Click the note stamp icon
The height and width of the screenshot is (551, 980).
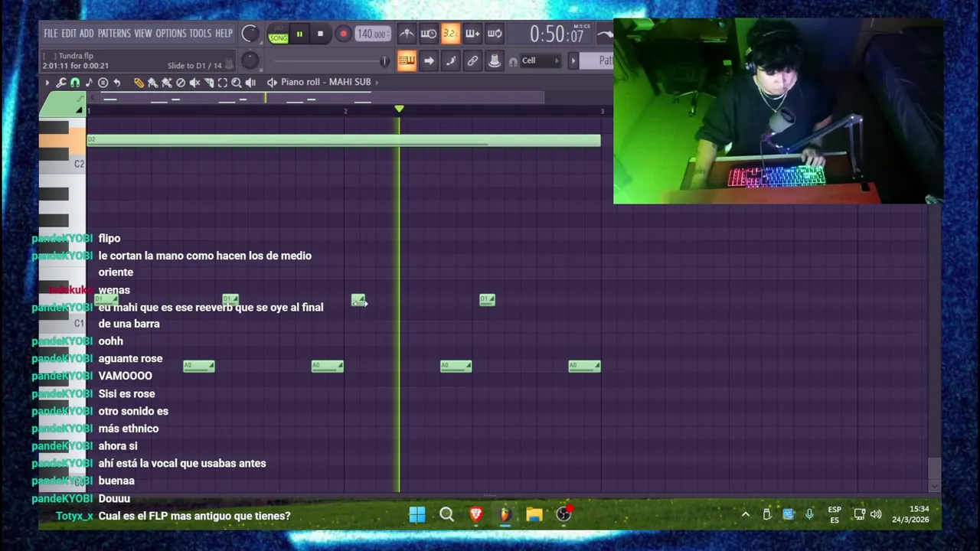(x=89, y=82)
